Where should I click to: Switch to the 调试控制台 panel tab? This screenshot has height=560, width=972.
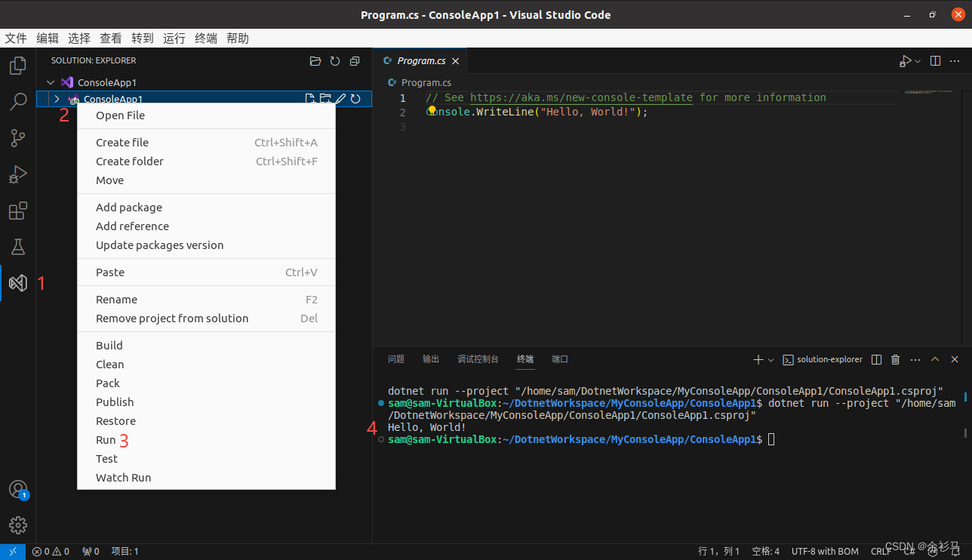click(478, 359)
